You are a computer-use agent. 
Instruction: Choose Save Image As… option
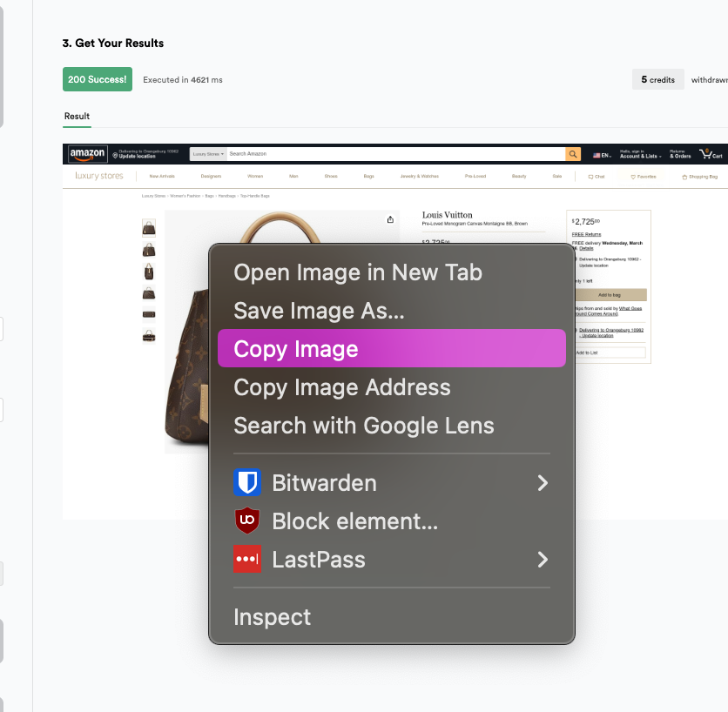coord(391,311)
